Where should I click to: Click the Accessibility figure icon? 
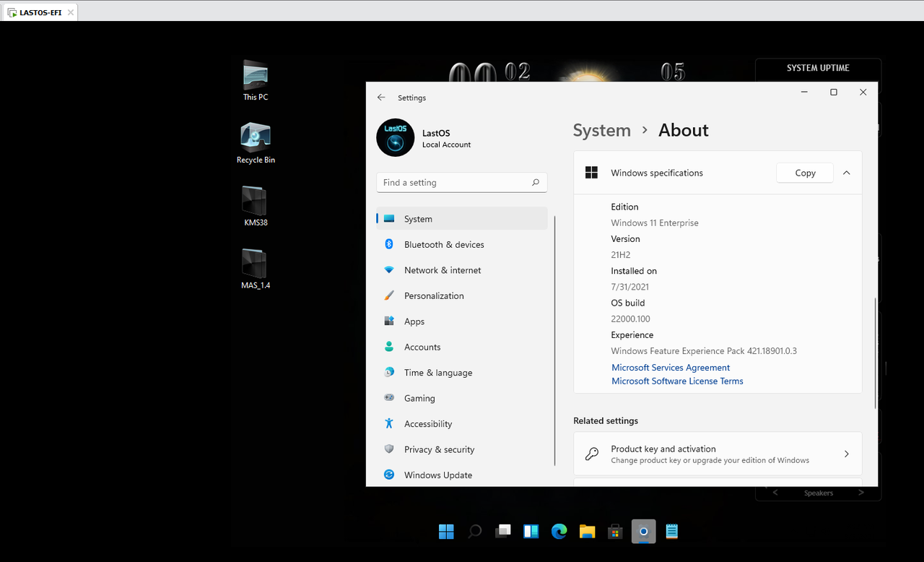389,423
